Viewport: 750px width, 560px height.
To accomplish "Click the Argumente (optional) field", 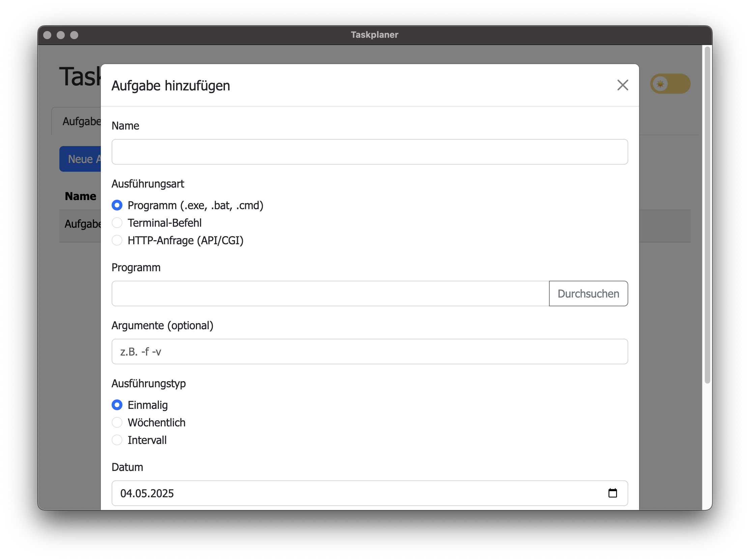I will pyautogui.click(x=369, y=352).
